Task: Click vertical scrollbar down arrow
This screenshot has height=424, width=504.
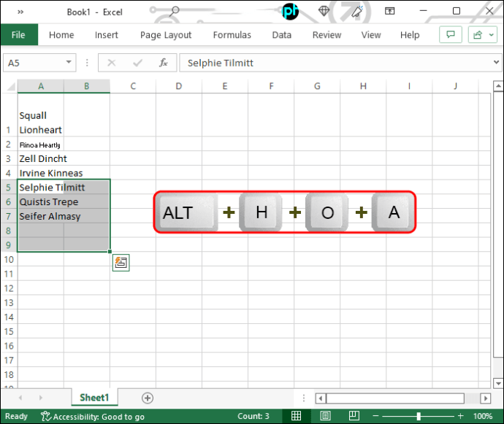Action: (498, 383)
